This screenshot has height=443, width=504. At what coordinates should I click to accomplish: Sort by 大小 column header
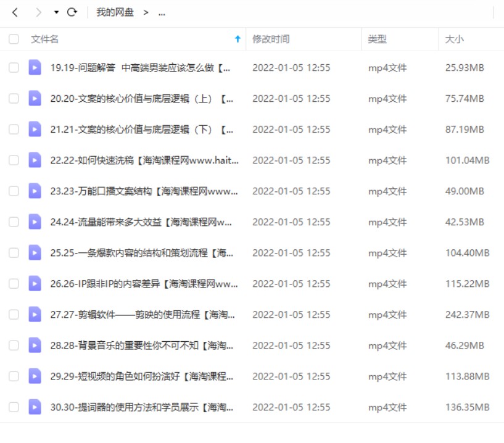click(454, 39)
